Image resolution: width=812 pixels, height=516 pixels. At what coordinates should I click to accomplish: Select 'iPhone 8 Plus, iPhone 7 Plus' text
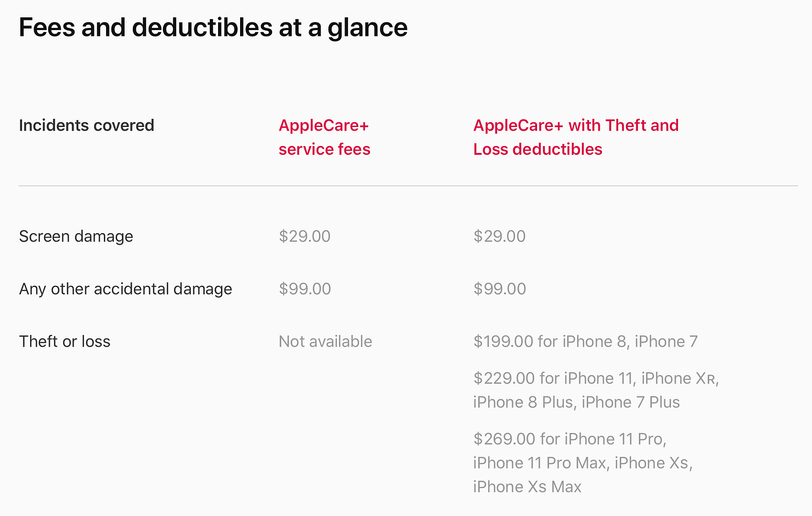(577, 402)
